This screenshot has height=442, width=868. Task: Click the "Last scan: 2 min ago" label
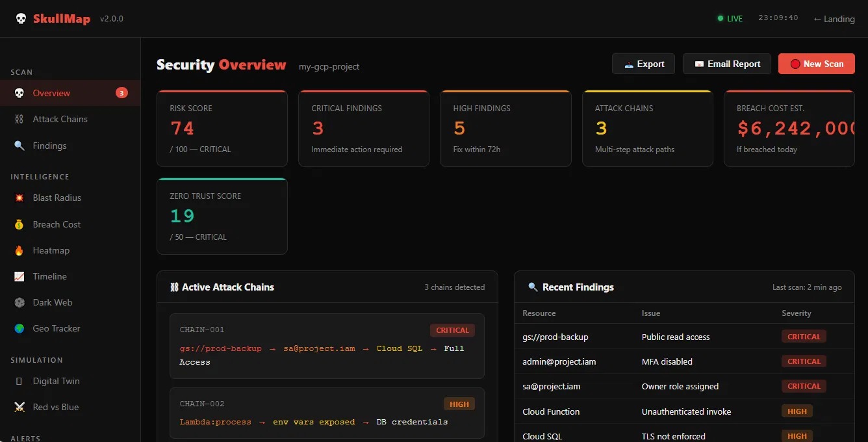tap(807, 287)
